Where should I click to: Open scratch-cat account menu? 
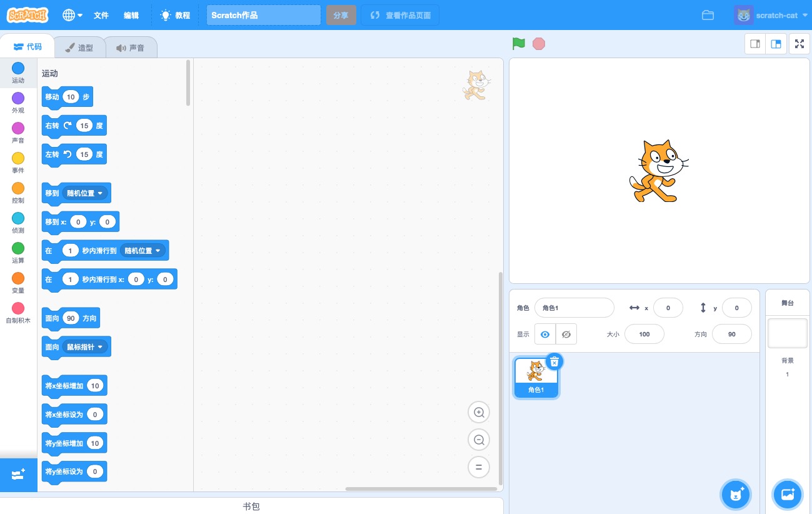point(771,15)
